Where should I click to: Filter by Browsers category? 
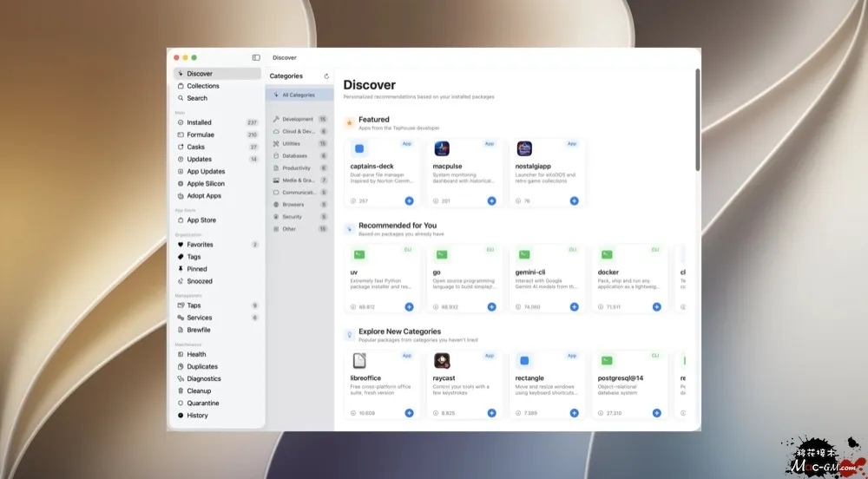(x=300, y=205)
